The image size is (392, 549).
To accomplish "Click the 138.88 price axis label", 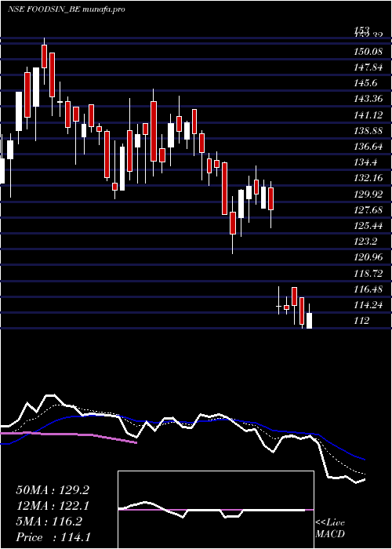I will (368, 131).
